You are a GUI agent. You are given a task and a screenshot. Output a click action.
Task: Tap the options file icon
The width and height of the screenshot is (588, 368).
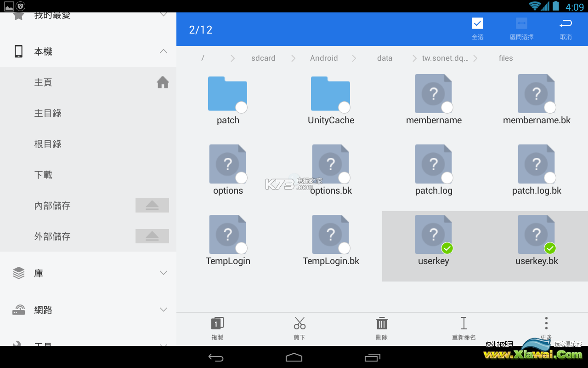pyautogui.click(x=227, y=164)
